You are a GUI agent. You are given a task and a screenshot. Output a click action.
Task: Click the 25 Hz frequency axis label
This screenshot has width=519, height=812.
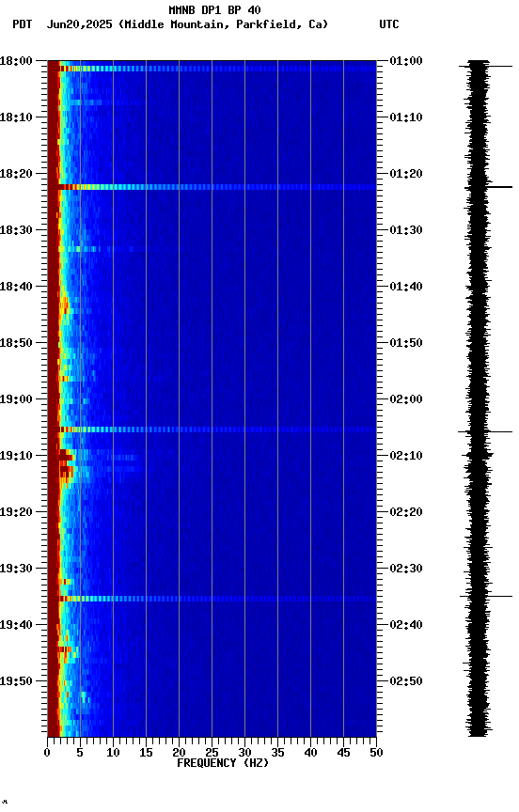212,753
